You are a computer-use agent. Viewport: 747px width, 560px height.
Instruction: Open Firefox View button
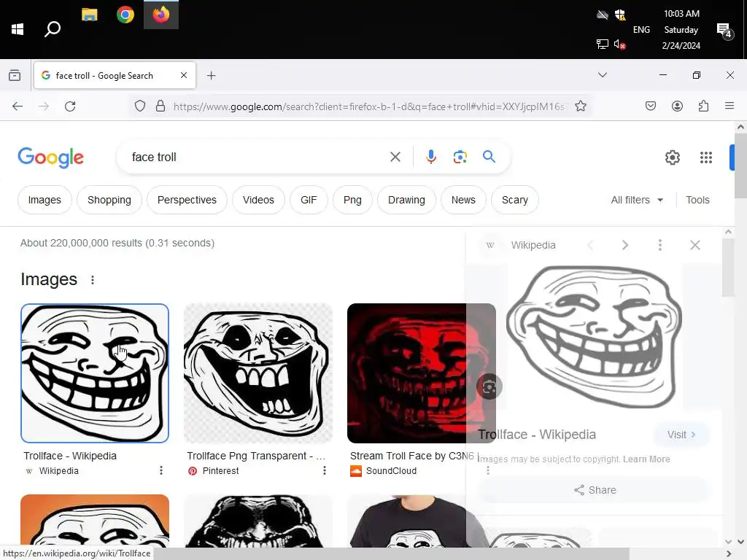[15, 75]
